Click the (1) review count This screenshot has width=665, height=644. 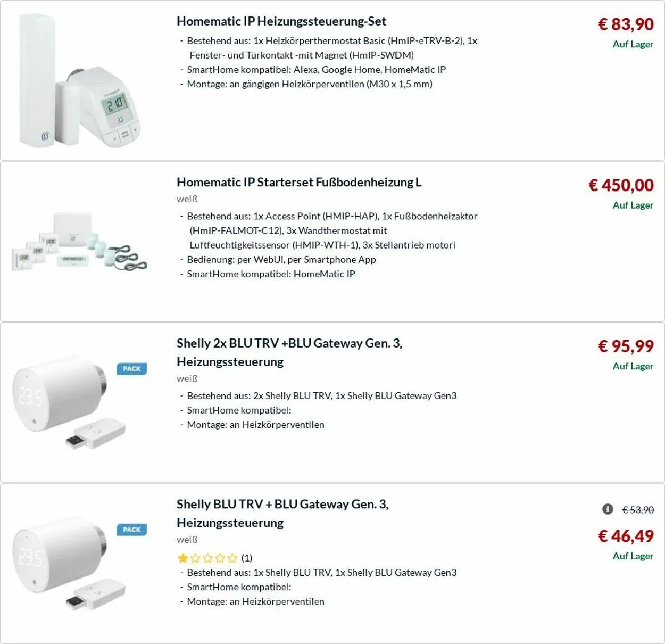click(x=247, y=558)
